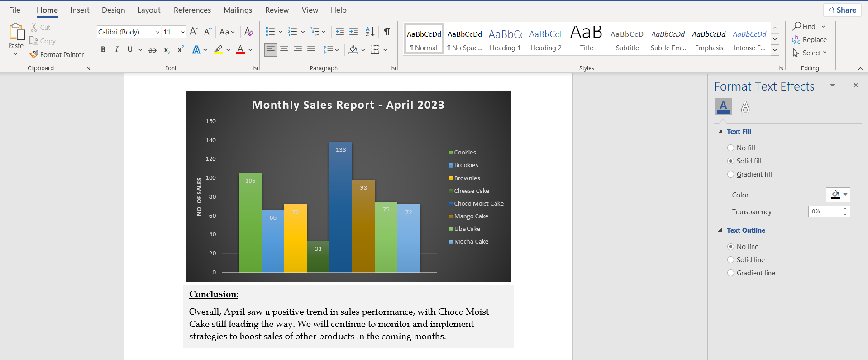Click Find in Editing group

pos(804,26)
